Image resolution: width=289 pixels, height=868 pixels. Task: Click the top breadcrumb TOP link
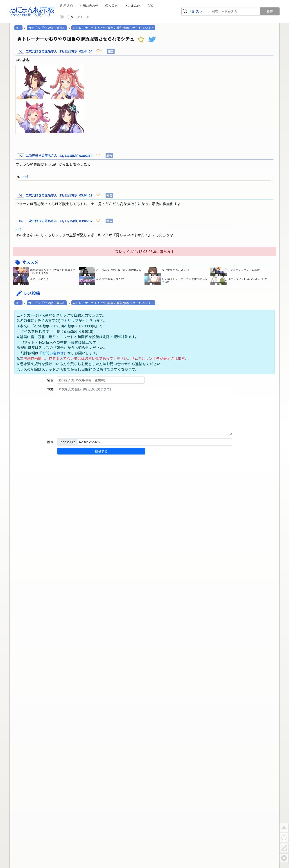(x=18, y=28)
